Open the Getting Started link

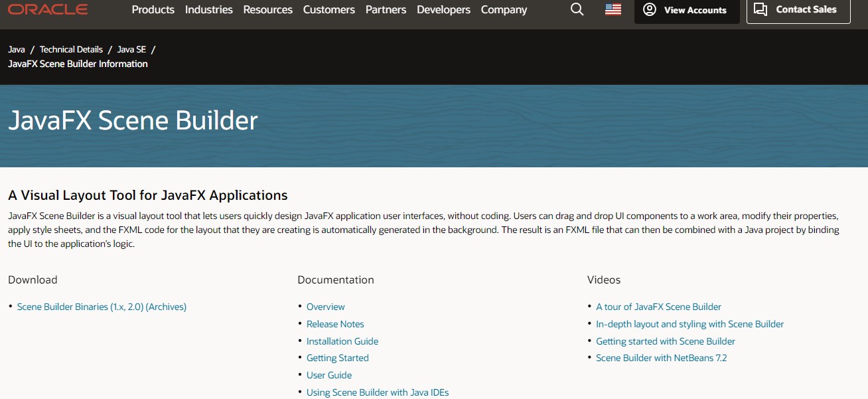pyautogui.click(x=338, y=358)
